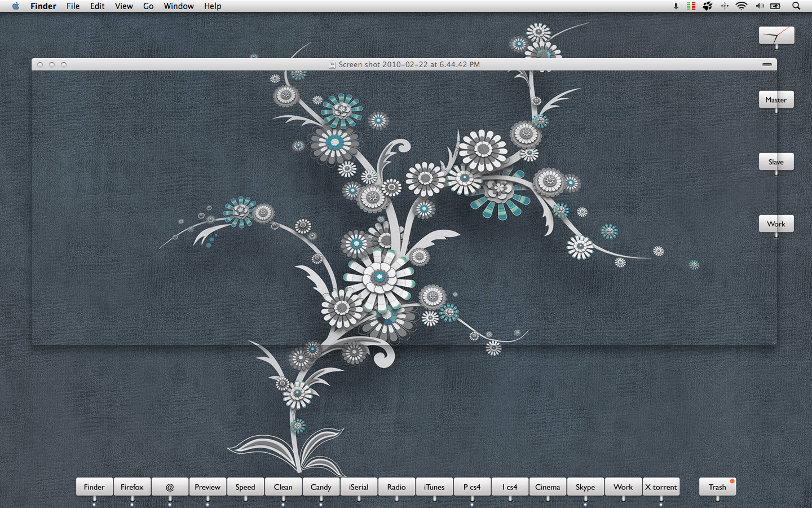Image resolution: width=812 pixels, height=508 pixels.
Task: Launch Firefox from the dock
Action: pyautogui.click(x=132, y=487)
